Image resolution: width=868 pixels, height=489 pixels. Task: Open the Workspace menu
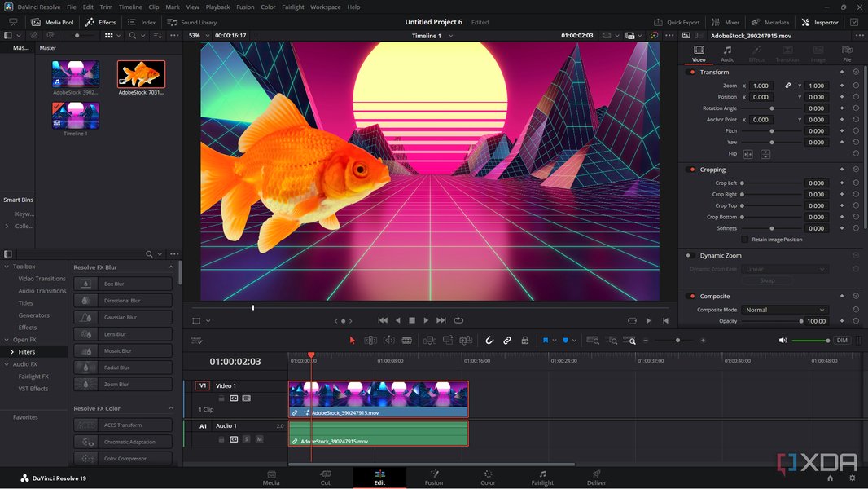click(325, 7)
